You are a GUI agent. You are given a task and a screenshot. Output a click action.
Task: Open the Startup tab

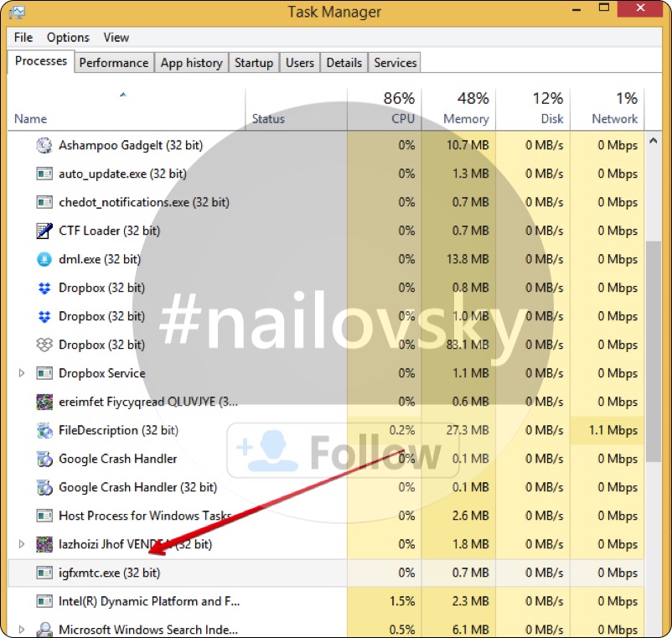click(x=254, y=63)
